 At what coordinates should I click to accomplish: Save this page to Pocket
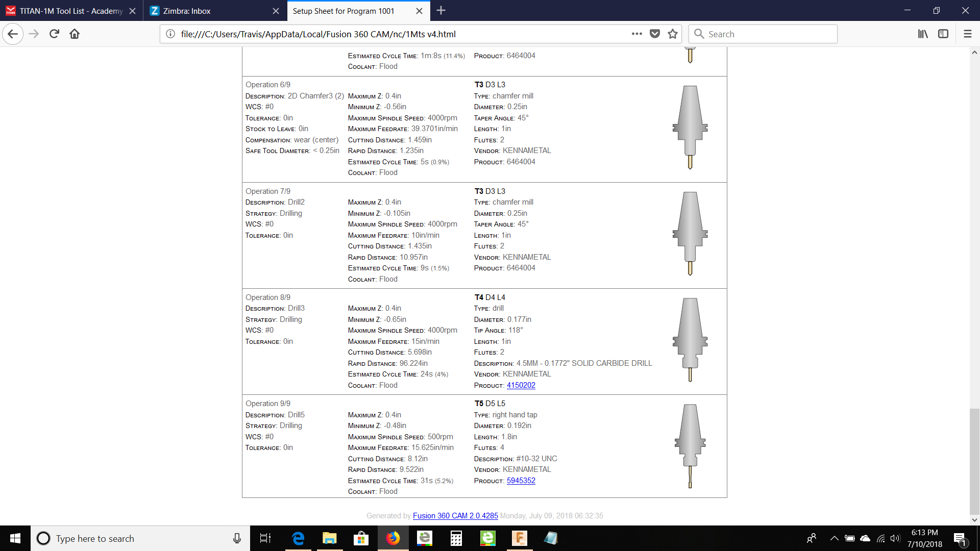point(655,34)
